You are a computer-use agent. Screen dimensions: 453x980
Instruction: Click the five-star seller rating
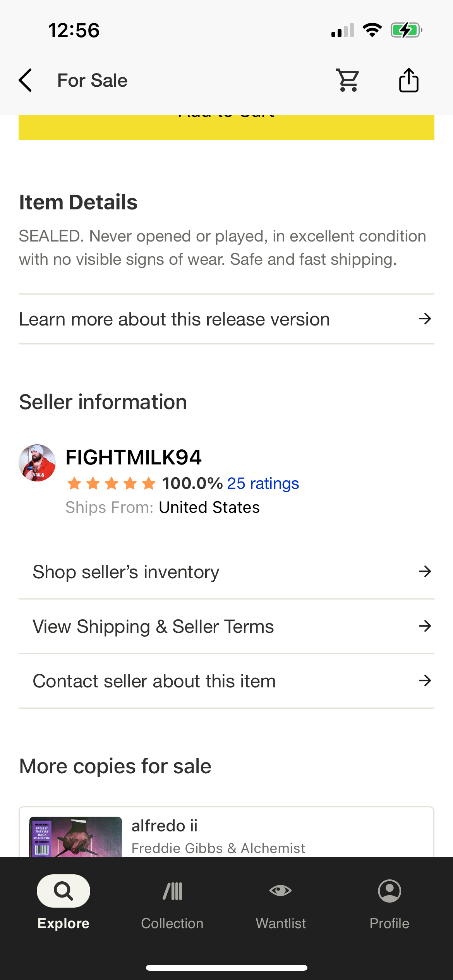coord(112,483)
